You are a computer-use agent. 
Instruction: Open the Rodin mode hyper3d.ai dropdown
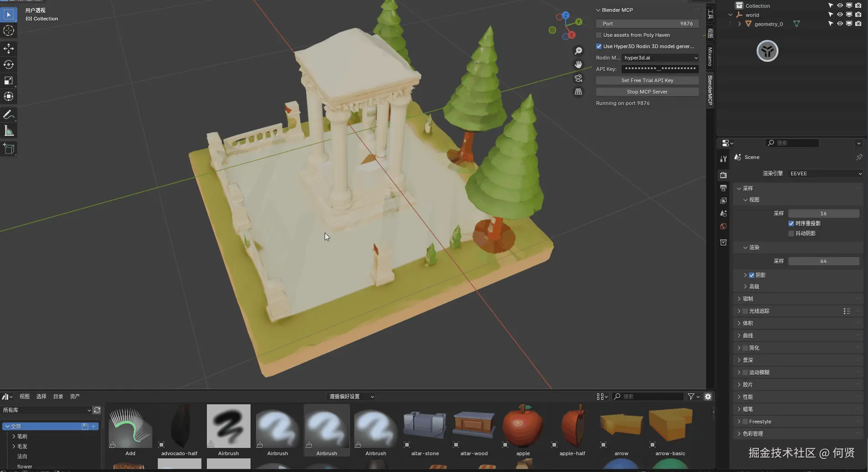pyautogui.click(x=660, y=58)
